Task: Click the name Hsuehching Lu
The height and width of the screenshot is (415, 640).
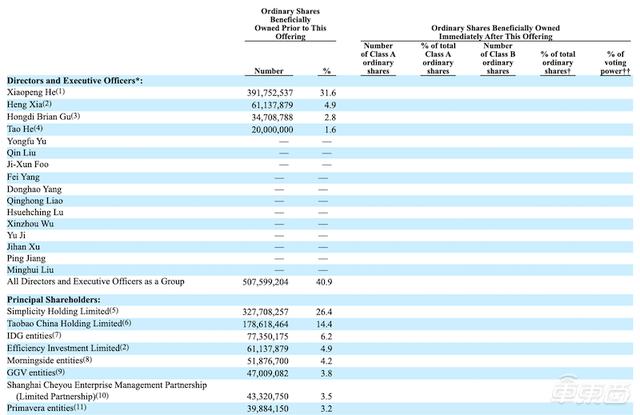Action: 35,212
